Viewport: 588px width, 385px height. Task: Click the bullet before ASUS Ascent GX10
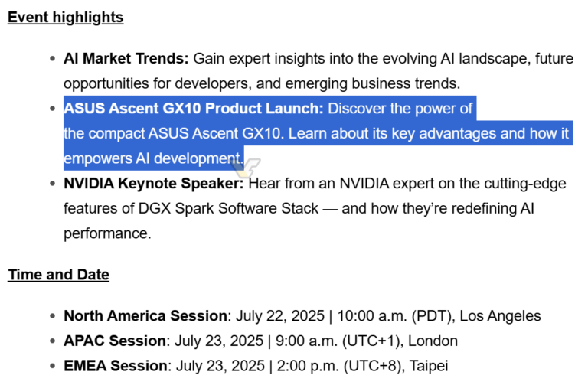click(x=53, y=109)
